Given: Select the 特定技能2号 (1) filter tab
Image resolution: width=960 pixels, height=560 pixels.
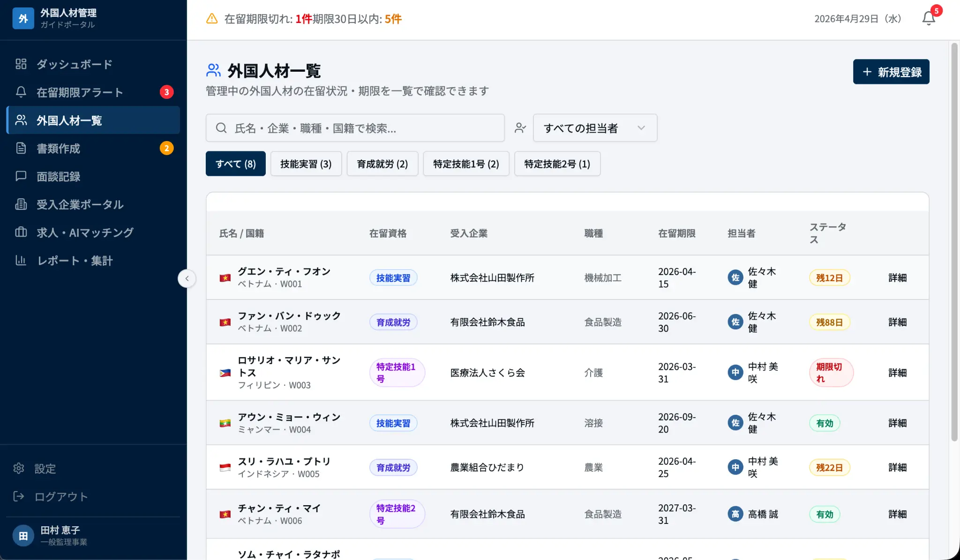Looking at the screenshot, I should pyautogui.click(x=557, y=164).
